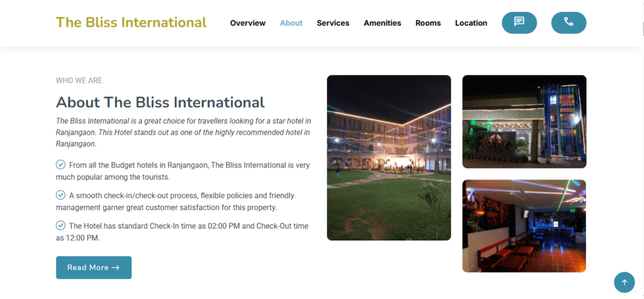644x299 pixels.
Task: Open the hotel courtyard lawn photo
Action: pyautogui.click(x=389, y=157)
